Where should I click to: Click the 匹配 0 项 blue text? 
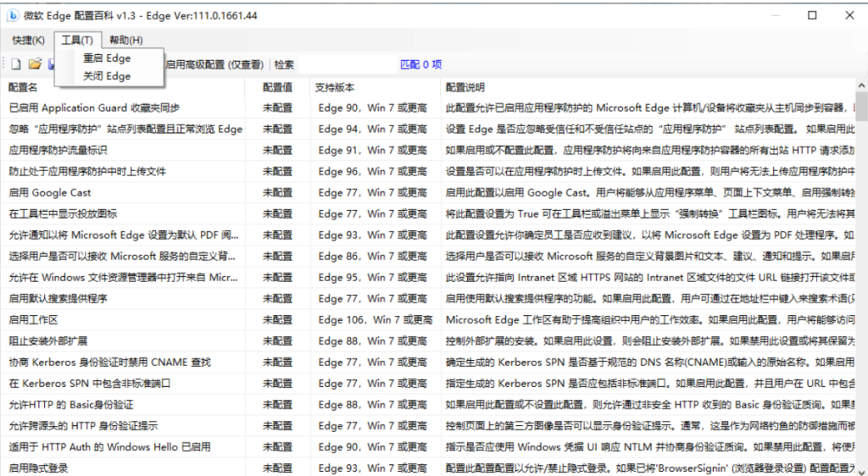420,64
